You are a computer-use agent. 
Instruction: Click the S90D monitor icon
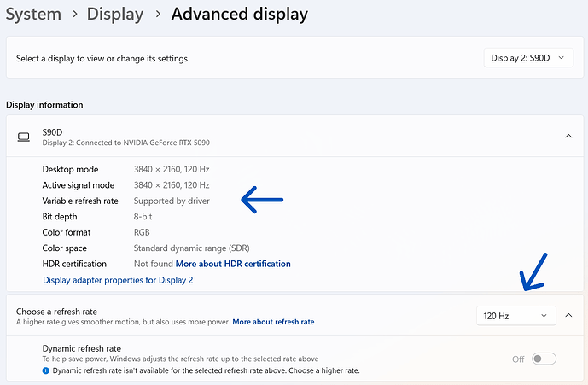pos(24,137)
